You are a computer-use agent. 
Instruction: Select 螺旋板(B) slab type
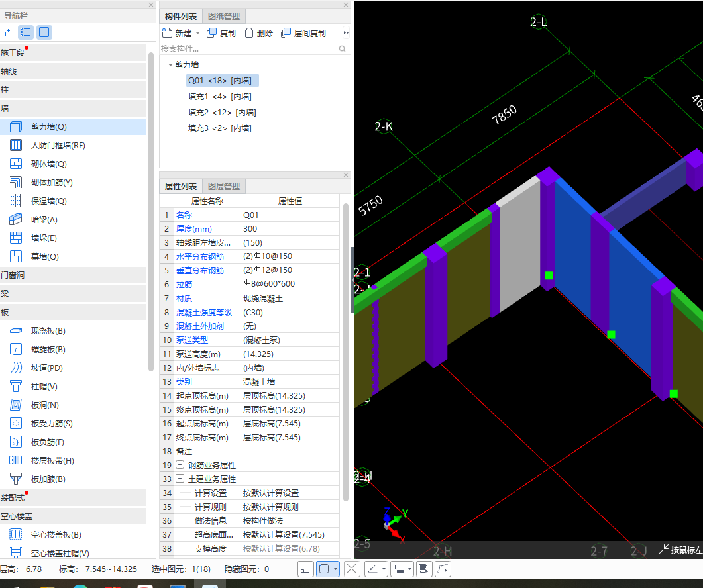pyautogui.click(x=48, y=349)
